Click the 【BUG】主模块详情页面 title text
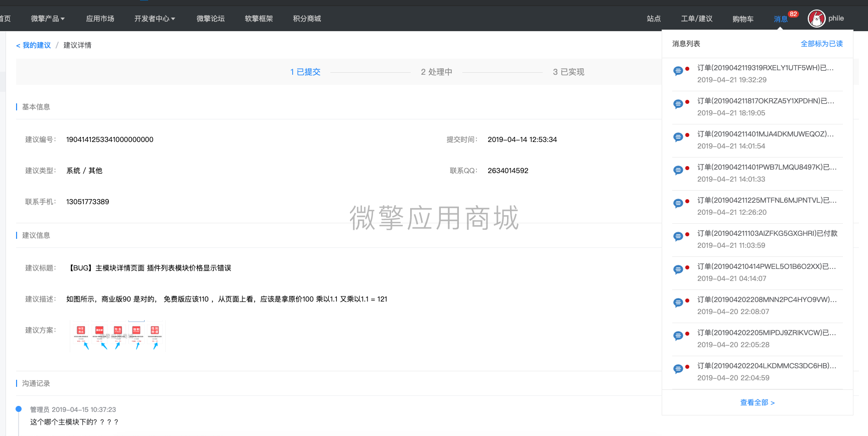 click(149, 268)
